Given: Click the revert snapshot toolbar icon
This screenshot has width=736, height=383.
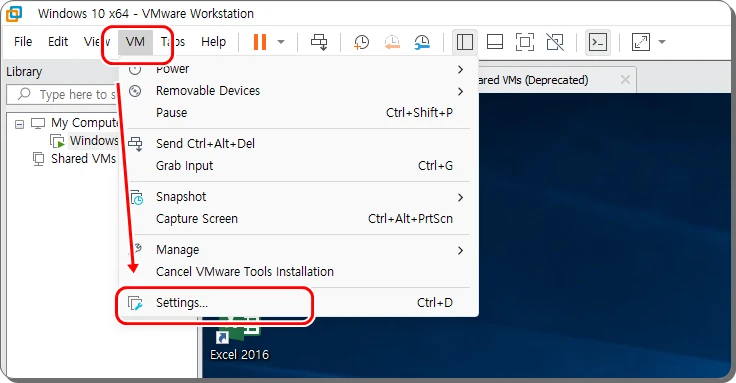Looking at the screenshot, I should tap(392, 42).
